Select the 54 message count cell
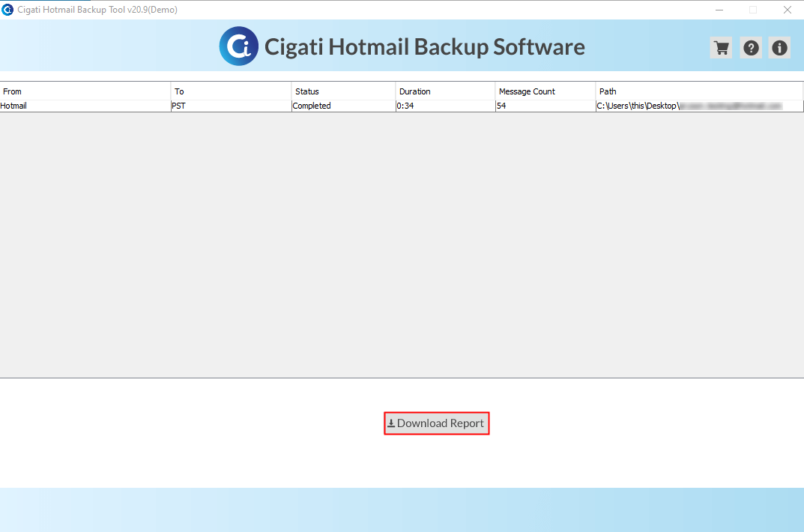The width and height of the screenshot is (804, 532). (545, 106)
